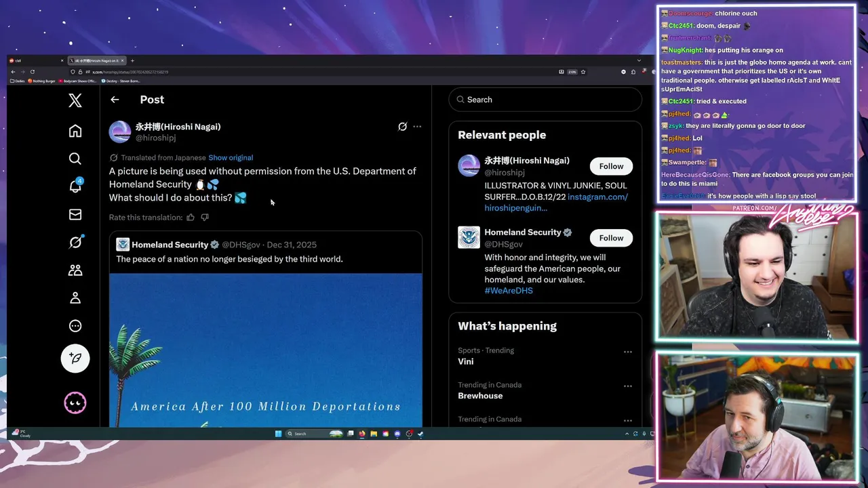The image size is (868, 488).
Task: Open Communities icon in sidebar
Action: coord(75,270)
